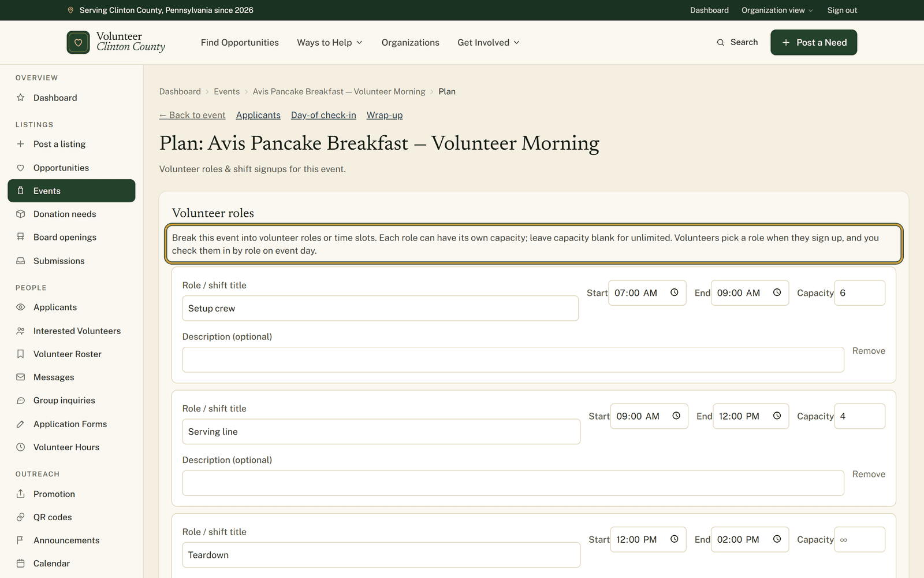Screen dimensions: 924x578
Task: Select Opportunities in the sidebar
Action: (72, 168)
